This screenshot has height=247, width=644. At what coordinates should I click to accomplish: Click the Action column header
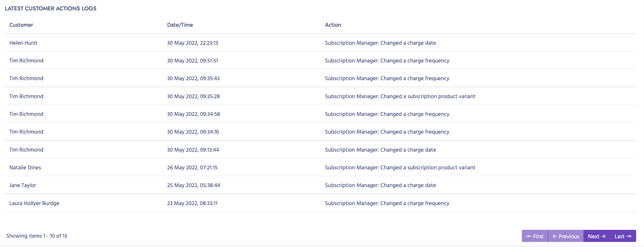pyautogui.click(x=333, y=25)
